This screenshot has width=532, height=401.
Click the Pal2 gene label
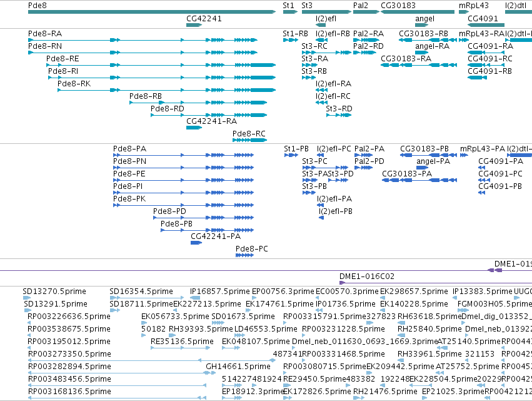click(x=360, y=6)
